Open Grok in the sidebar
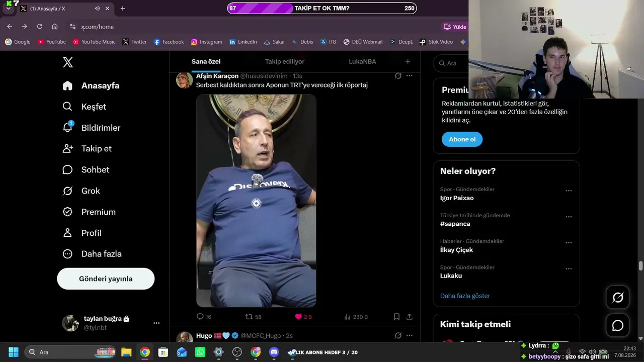This screenshot has width=644, height=362. [x=82, y=191]
